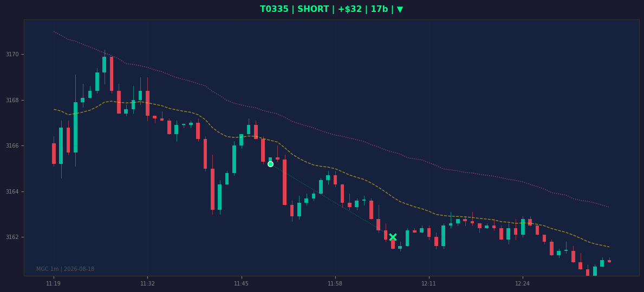Click the tallest green candle near 11:22
Screen dimensions: 644x292
coord(76,127)
